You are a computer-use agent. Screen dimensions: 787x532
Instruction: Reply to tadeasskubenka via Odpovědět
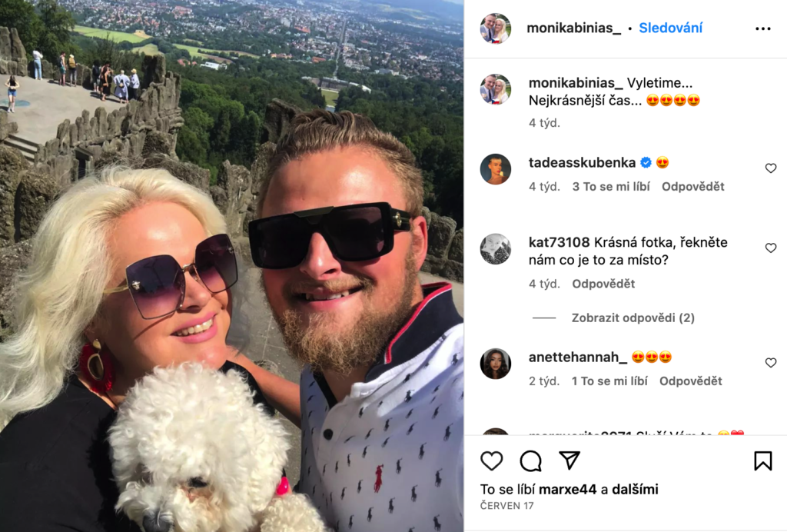click(x=692, y=187)
